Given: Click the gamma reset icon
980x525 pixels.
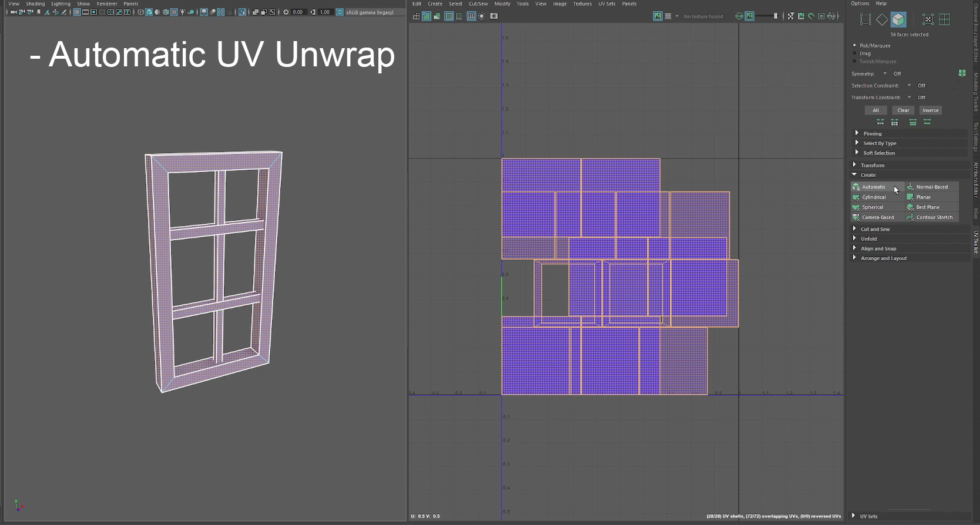Looking at the screenshot, I should [x=313, y=12].
